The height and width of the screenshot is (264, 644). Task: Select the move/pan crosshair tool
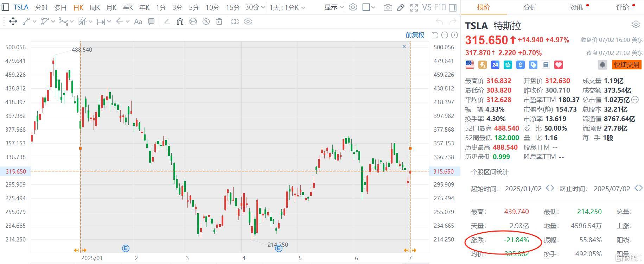pos(13,22)
